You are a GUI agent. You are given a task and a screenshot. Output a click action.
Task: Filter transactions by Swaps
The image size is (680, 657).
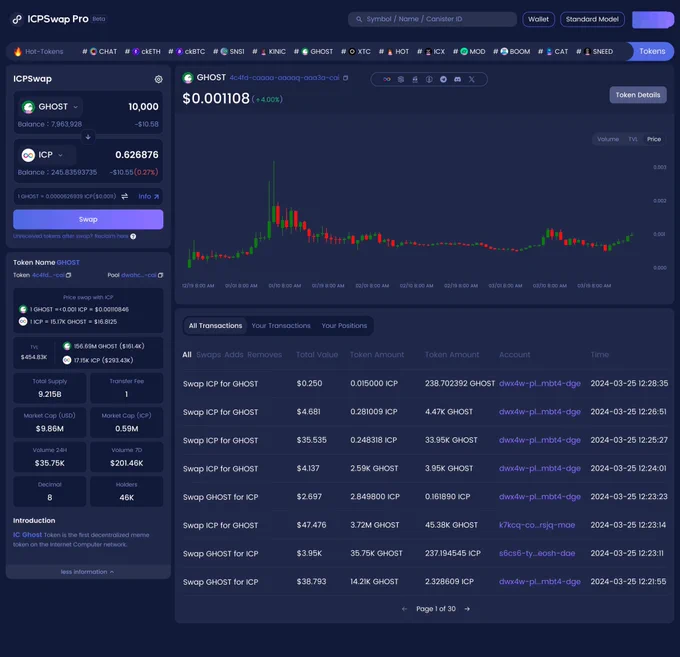[209, 355]
